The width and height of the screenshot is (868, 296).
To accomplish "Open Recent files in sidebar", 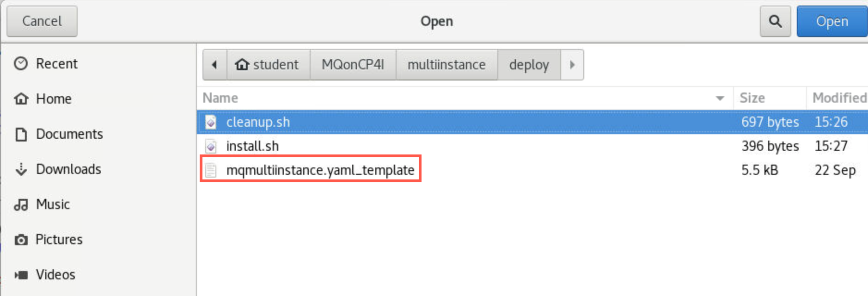I will (x=45, y=63).
